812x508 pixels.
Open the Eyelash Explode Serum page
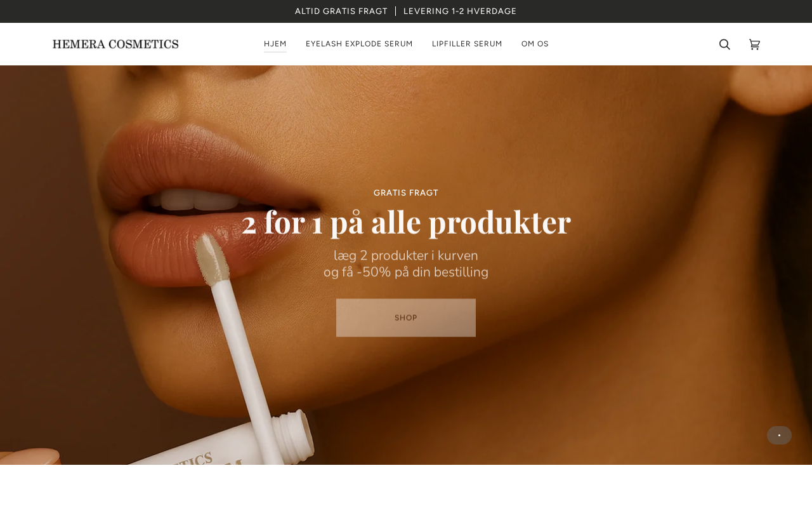359,44
